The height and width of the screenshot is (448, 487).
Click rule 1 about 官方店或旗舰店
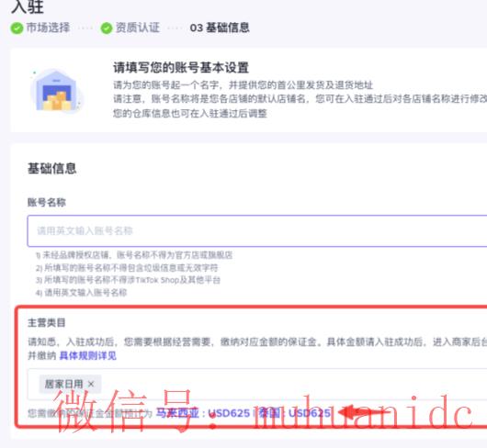tap(134, 255)
